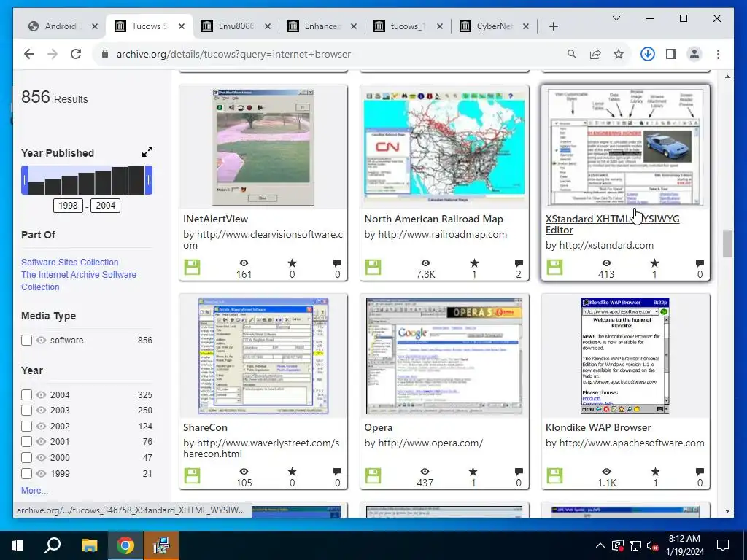Click the taskbar clock showing 8:12 AM
Image resolution: width=747 pixels, height=560 pixels.
click(x=686, y=545)
